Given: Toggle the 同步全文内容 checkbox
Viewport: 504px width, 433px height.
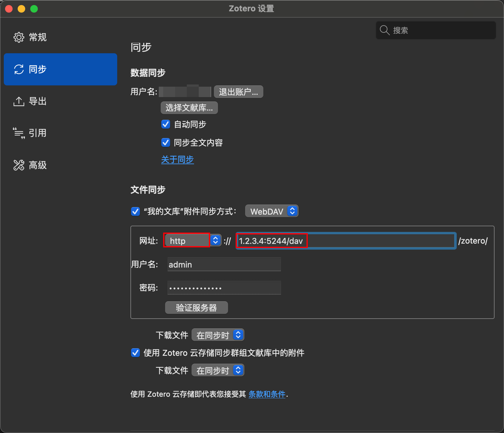Looking at the screenshot, I should click(166, 142).
